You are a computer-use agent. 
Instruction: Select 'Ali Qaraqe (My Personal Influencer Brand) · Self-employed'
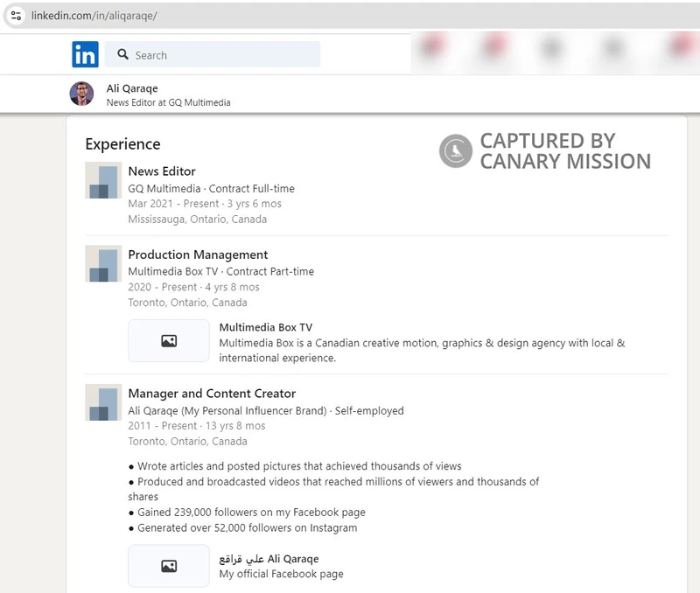(266, 410)
